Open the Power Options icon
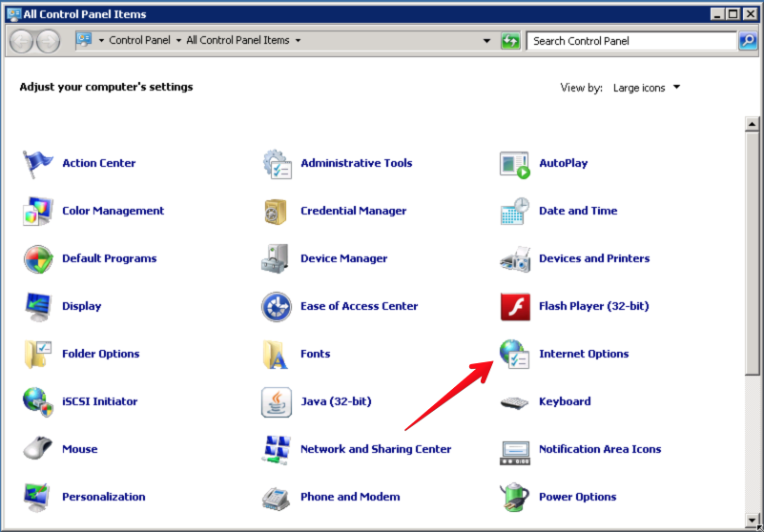The image size is (764, 532). (x=515, y=498)
